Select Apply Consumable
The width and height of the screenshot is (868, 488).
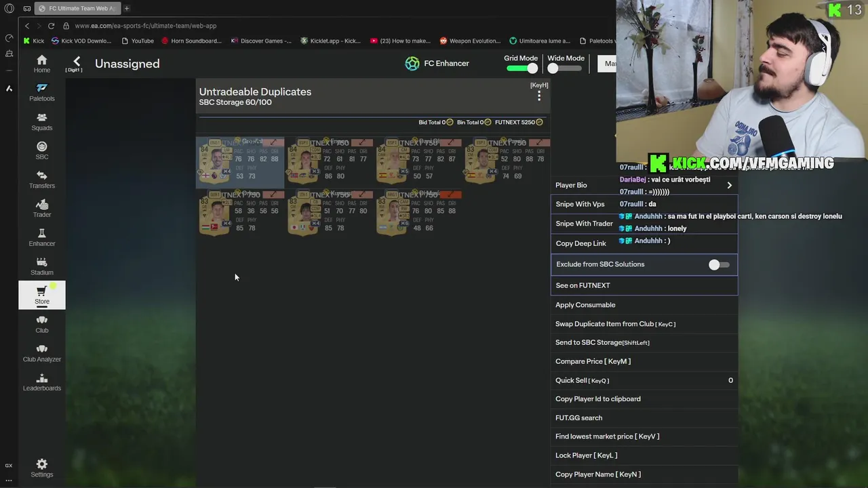644,305
